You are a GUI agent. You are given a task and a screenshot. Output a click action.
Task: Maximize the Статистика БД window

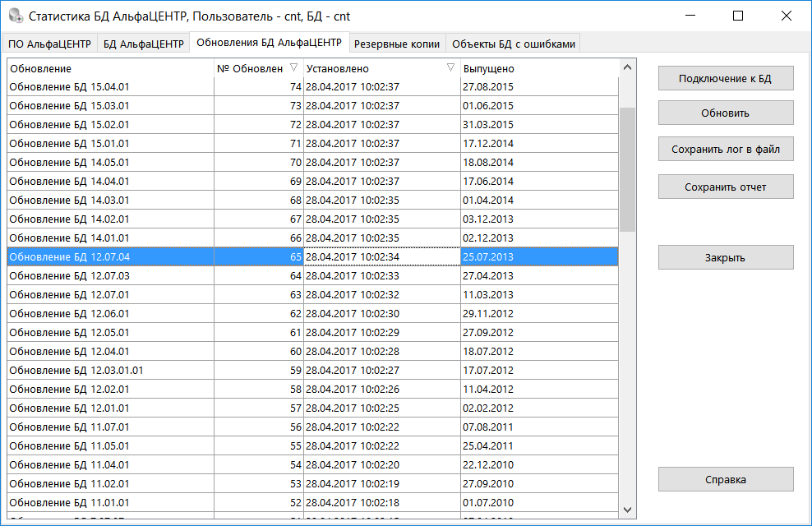(x=738, y=16)
